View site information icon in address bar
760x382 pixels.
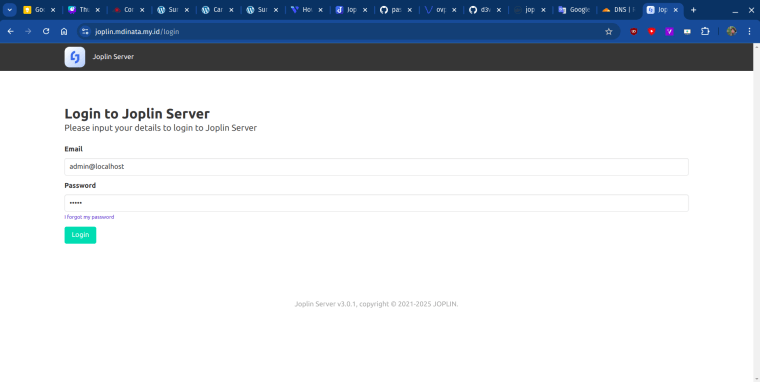[x=85, y=32]
